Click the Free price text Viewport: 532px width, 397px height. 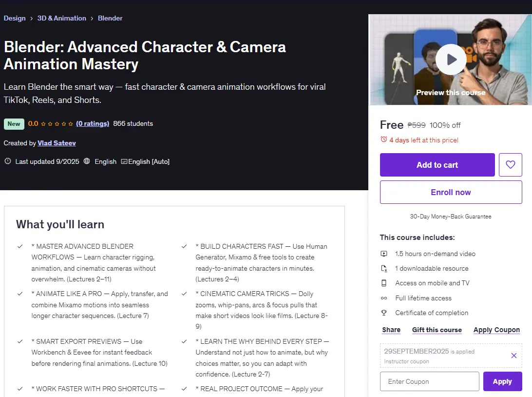point(392,125)
